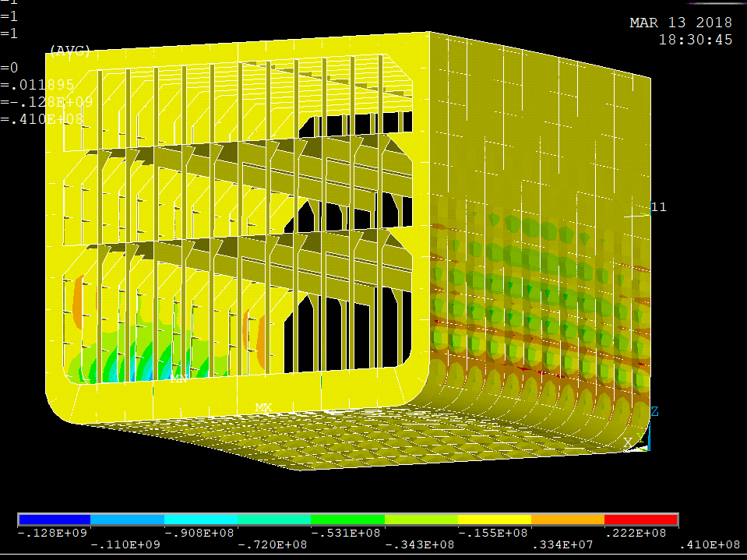Select the yellow legend color band

tap(494, 519)
